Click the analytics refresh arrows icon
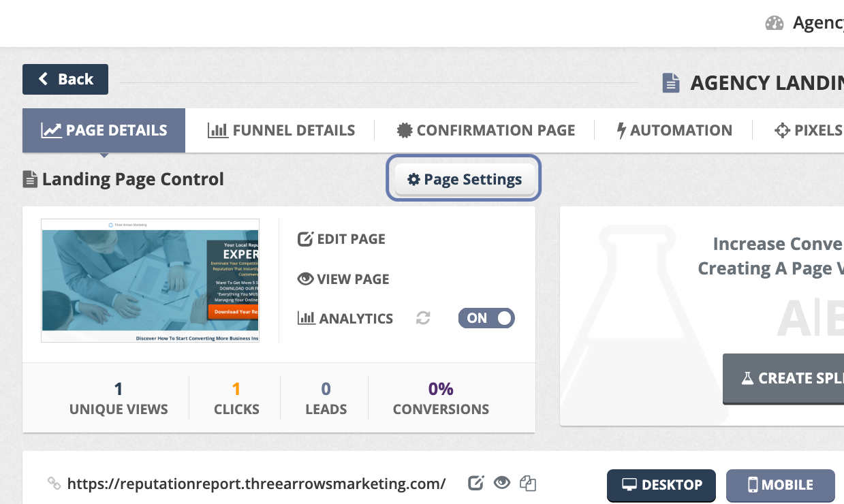This screenshot has width=844, height=504. pyautogui.click(x=423, y=318)
